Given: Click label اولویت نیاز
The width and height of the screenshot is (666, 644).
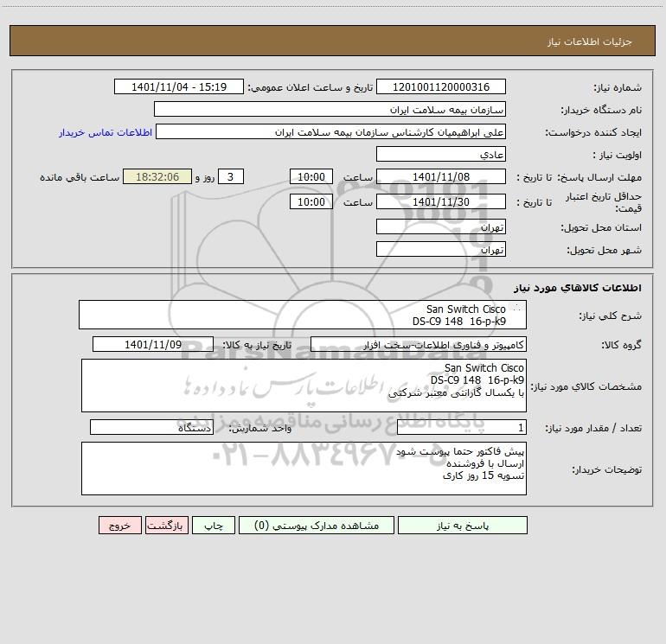Looking at the screenshot, I should click(x=618, y=155).
